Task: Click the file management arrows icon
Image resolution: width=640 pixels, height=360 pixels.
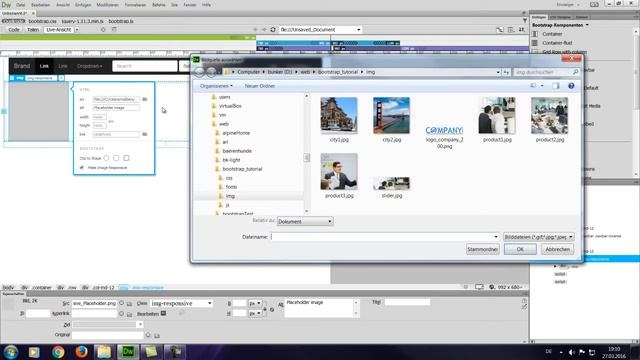Action: coord(522,30)
